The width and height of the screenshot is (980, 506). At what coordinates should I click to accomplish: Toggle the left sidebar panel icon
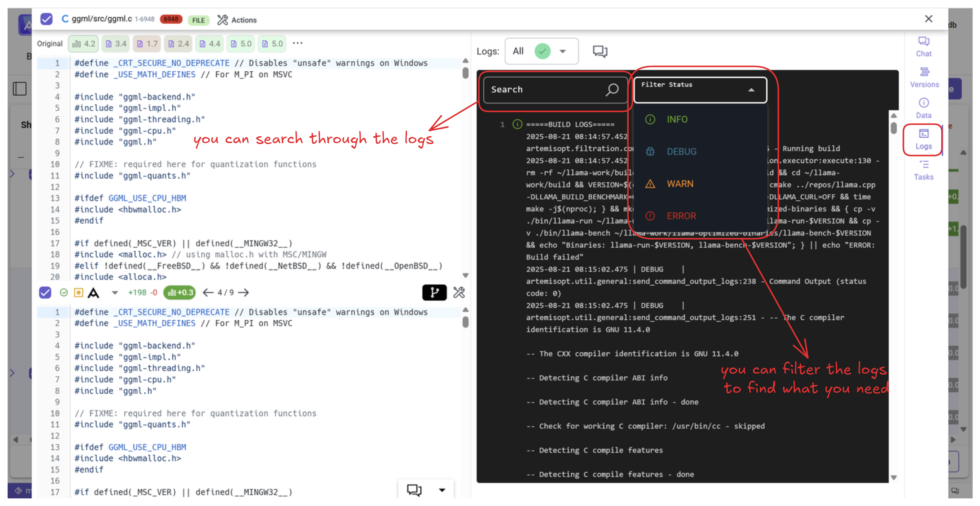pos(20,89)
